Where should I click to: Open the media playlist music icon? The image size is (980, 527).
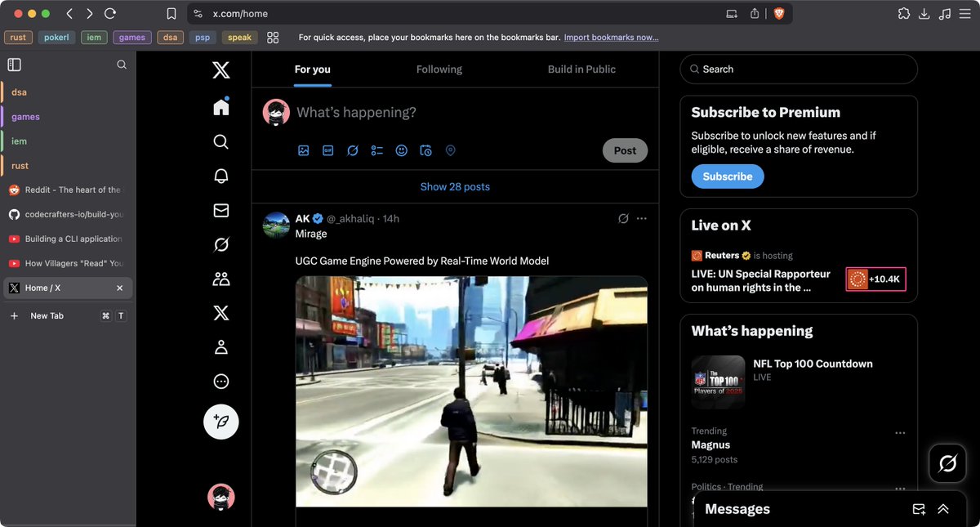[x=945, y=13]
